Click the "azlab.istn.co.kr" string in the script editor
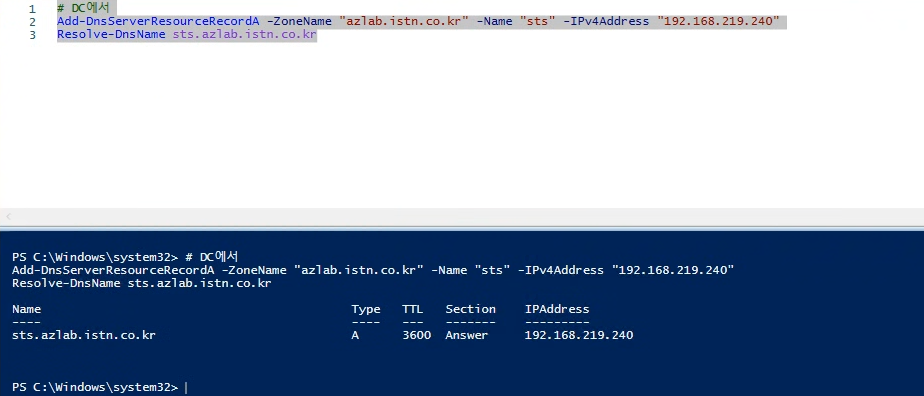The width and height of the screenshot is (924, 396). (404, 22)
